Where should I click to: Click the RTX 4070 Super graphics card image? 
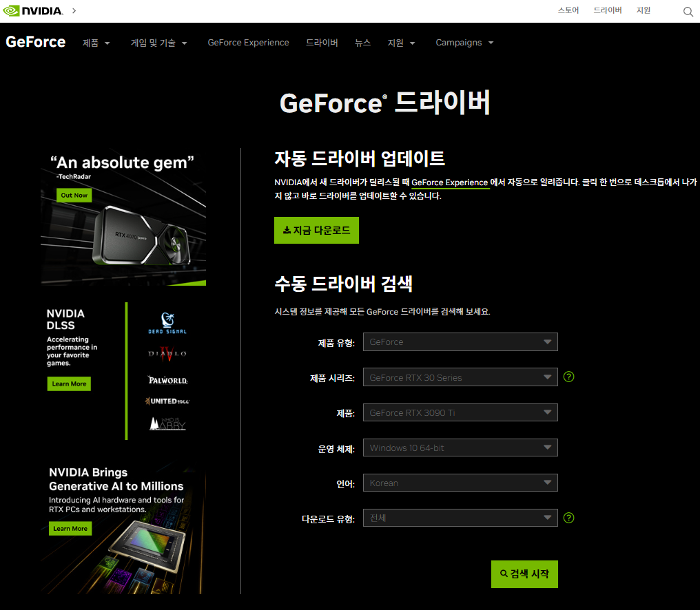(x=141, y=235)
